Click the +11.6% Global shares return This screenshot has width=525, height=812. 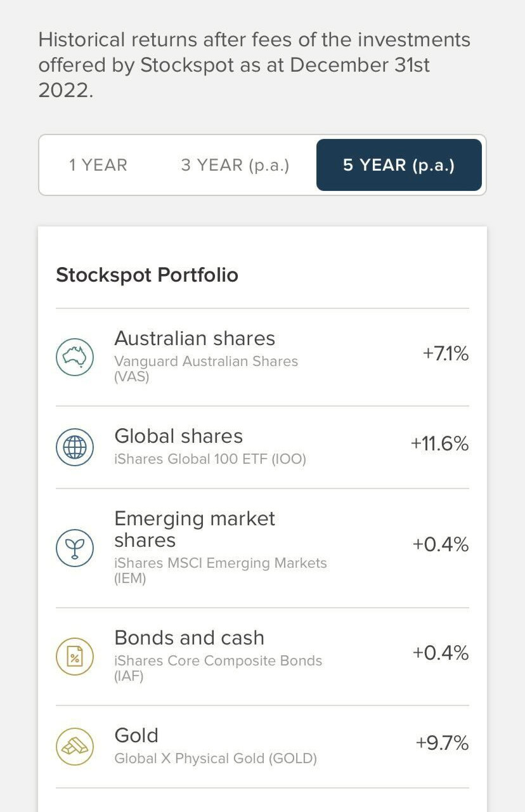coord(439,443)
